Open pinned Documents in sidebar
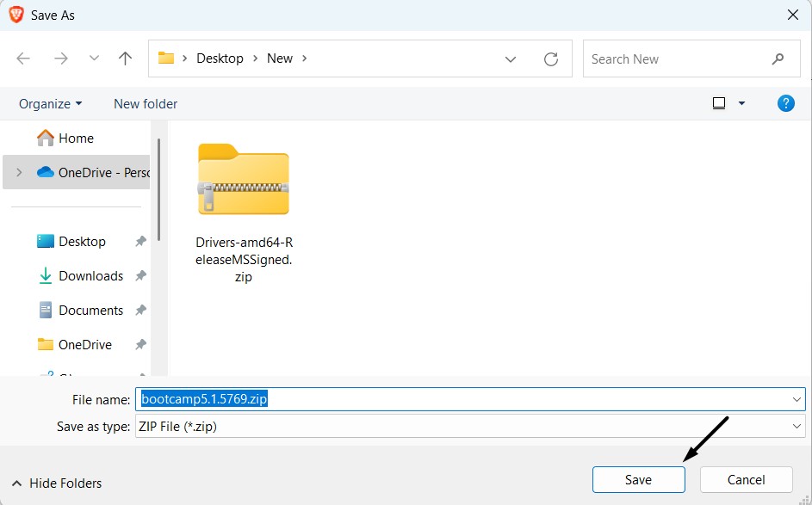Screen dimensions: 812x505 click(81, 311)
